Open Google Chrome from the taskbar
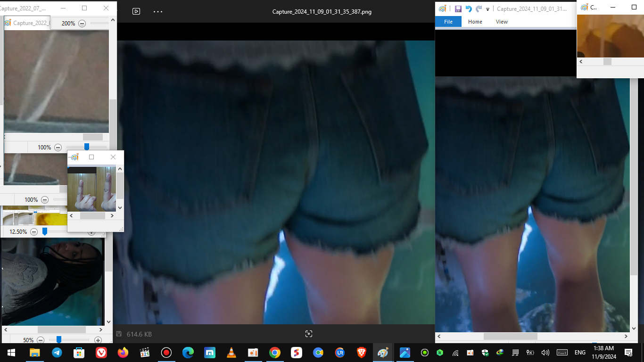The image size is (644, 362). pos(275,353)
